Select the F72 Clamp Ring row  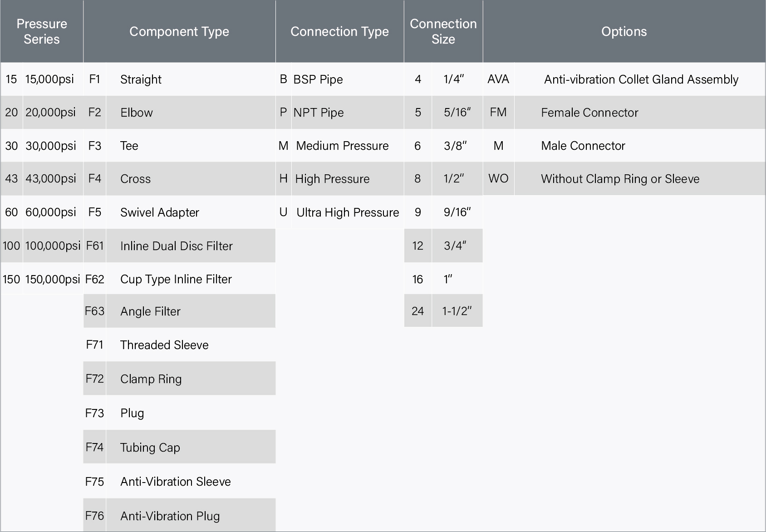click(179, 378)
